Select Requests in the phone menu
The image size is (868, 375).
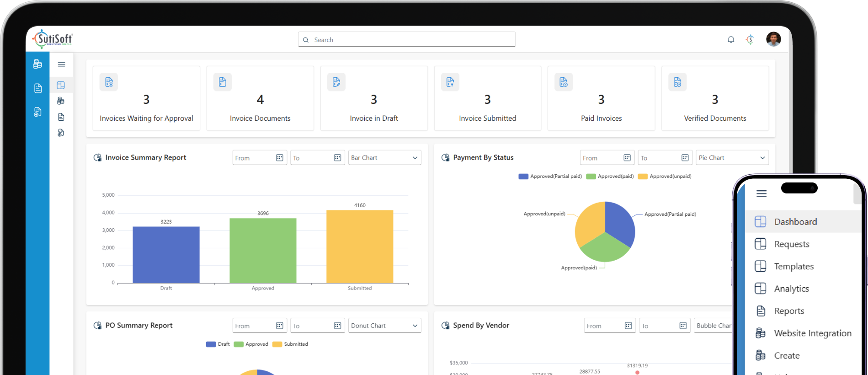792,244
